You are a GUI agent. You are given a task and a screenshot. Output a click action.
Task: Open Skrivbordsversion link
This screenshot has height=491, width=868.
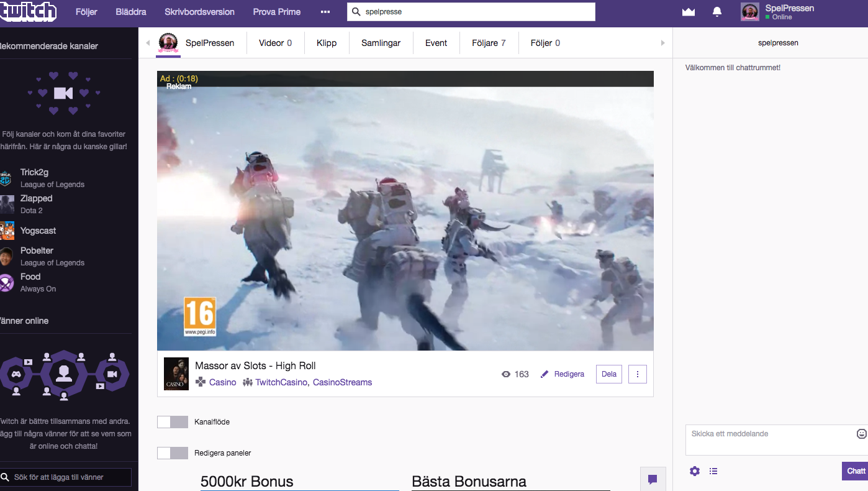pyautogui.click(x=200, y=12)
